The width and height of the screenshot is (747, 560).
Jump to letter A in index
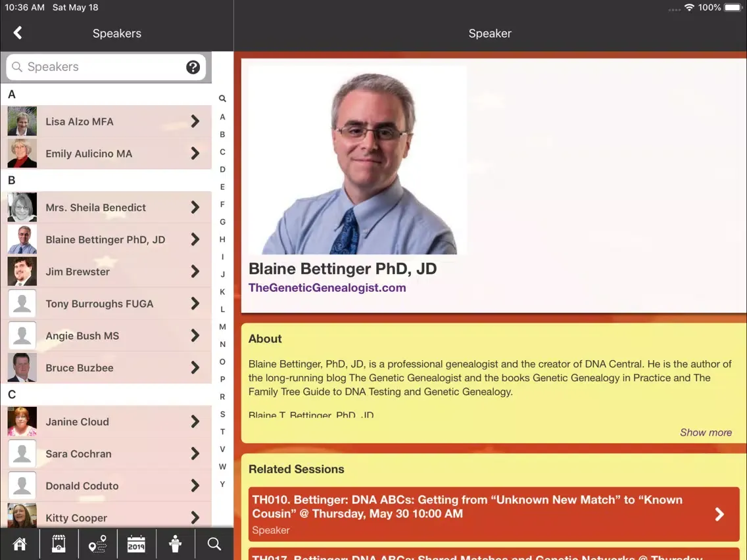coord(222,117)
